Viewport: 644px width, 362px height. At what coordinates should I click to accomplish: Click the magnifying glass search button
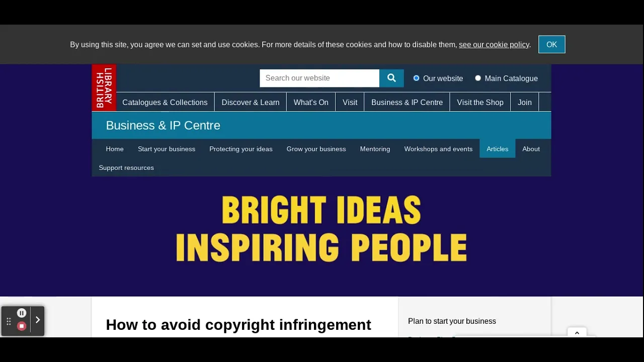[391, 78]
